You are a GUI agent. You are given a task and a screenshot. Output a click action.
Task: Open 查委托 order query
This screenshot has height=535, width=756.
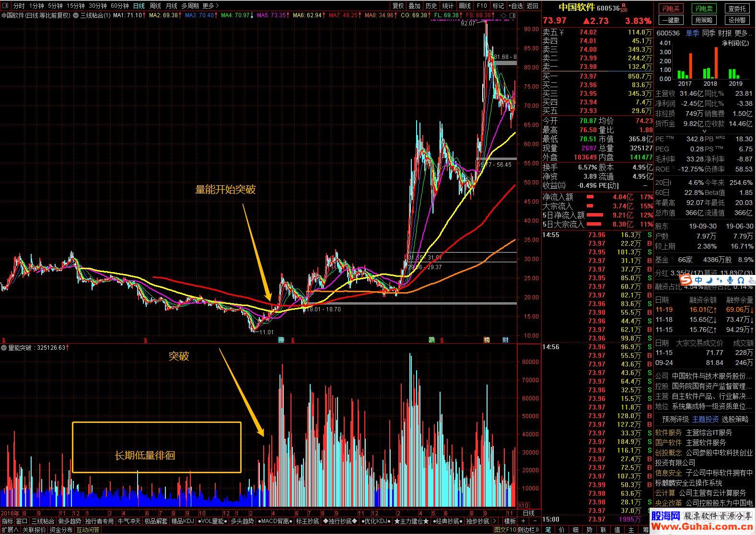(737, 9)
